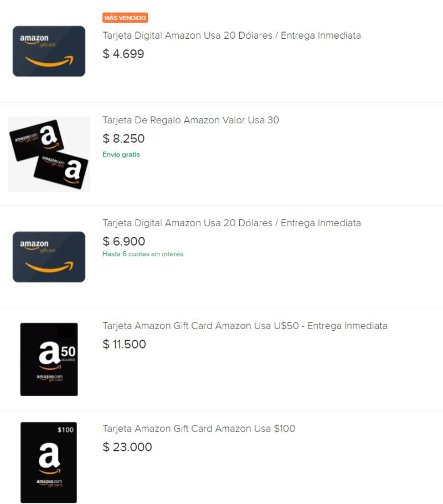Image resolution: width=443 pixels, height=504 pixels.
Task: Open the first Tarjeta Digital Amazon Usa 20 Dólares listing
Action: point(231,35)
